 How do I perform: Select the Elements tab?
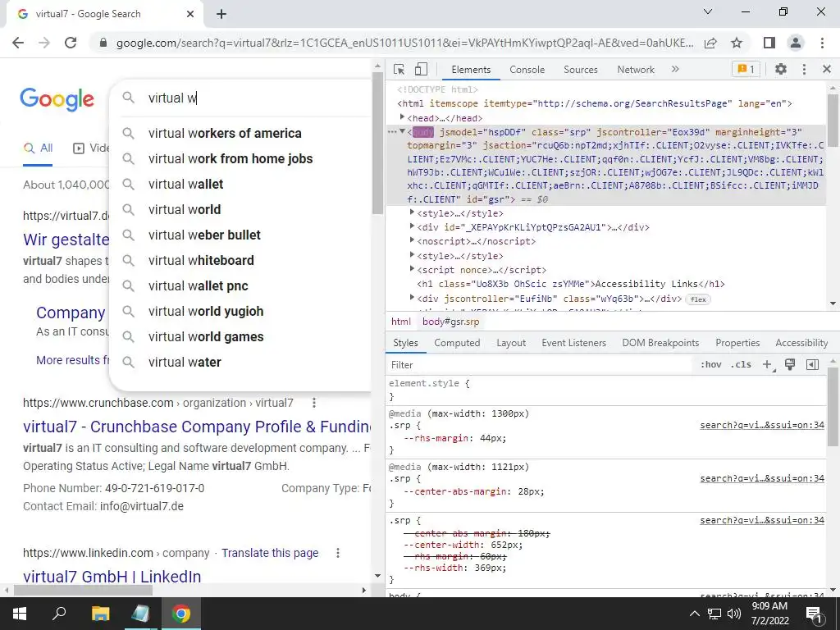pos(471,70)
